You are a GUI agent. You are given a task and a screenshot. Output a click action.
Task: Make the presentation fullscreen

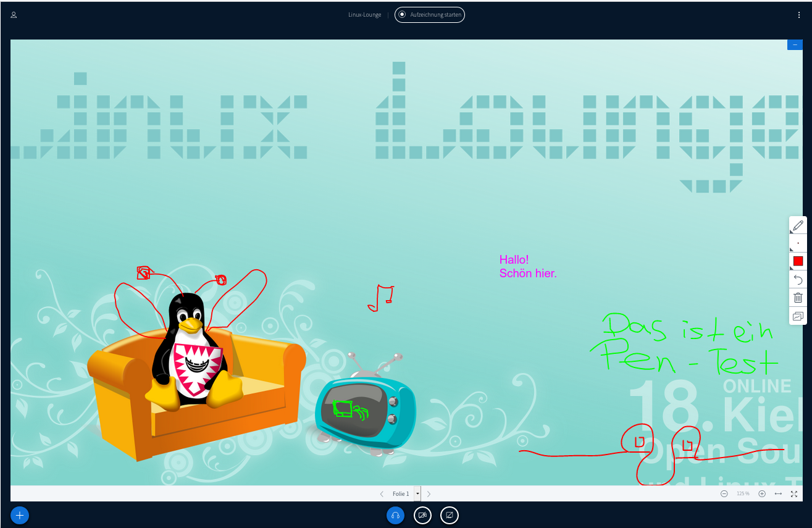[x=794, y=494]
